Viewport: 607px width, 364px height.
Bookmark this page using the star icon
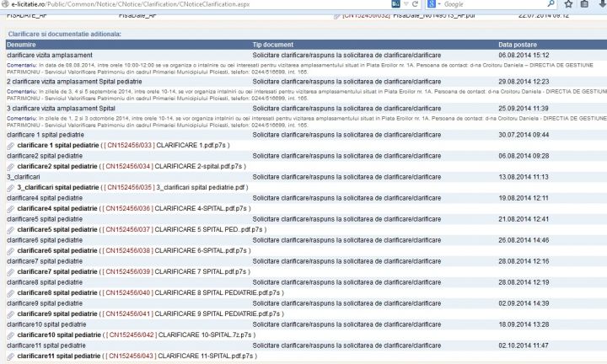click(568, 4)
